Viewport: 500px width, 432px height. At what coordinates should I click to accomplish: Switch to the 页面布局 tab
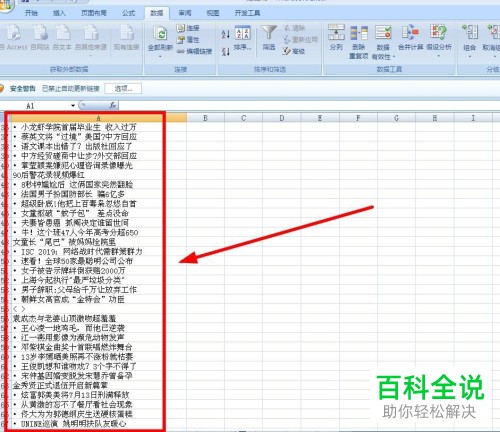94,13
